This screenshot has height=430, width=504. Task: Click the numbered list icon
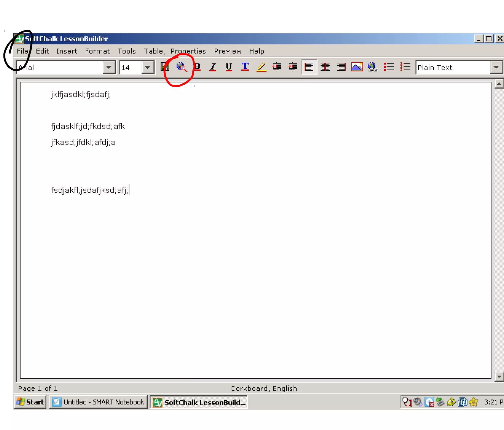(405, 67)
